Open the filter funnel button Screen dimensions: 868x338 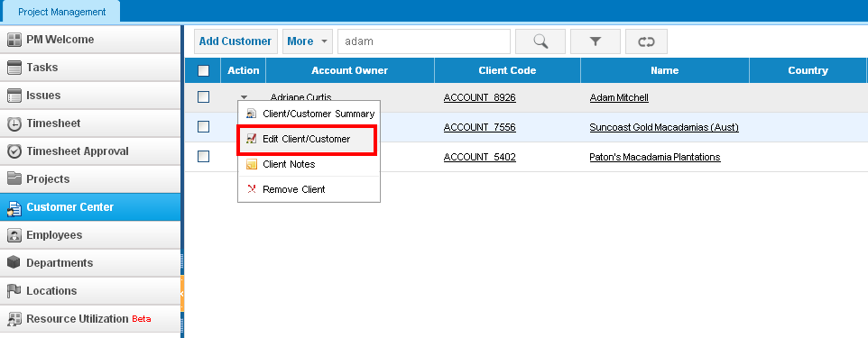596,41
